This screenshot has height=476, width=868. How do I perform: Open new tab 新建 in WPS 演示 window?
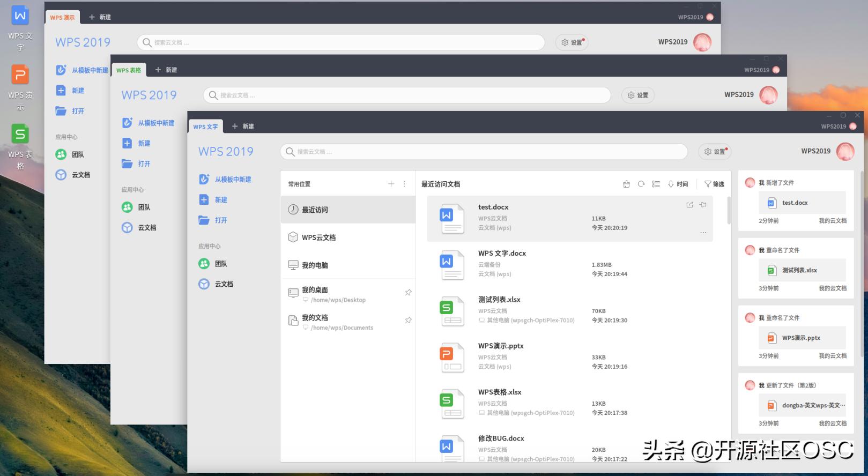point(100,17)
